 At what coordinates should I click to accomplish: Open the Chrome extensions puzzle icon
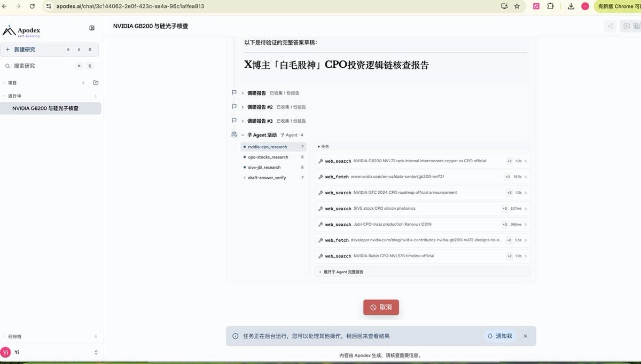pyautogui.click(x=550, y=6)
